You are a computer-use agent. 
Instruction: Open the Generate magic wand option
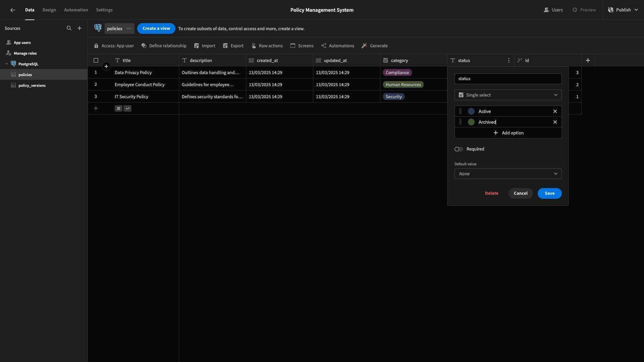(x=375, y=46)
